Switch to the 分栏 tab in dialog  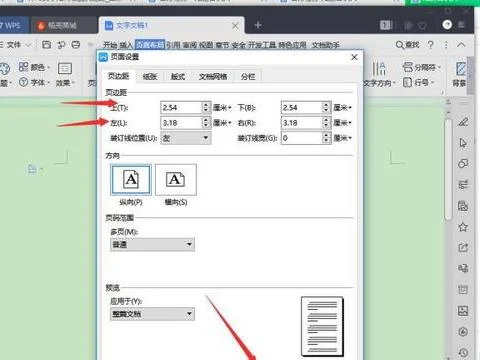coord(248,77)
